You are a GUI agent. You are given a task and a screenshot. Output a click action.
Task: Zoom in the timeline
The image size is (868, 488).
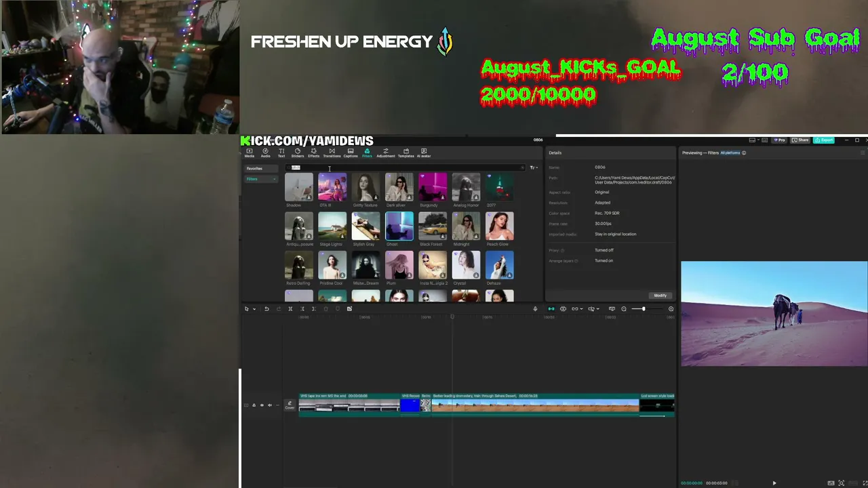pyautogui.click(x=671, y=309)
